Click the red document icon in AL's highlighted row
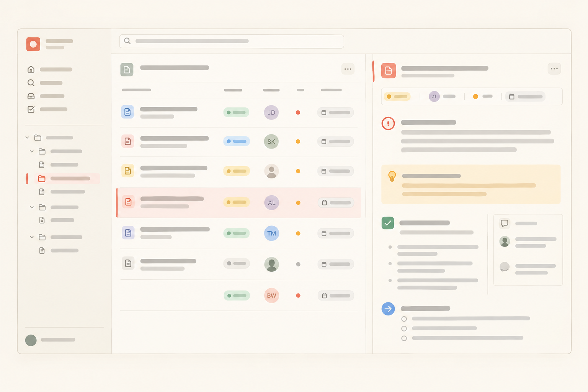This screenshot has height=392, width=588. (x=128, y=202)
